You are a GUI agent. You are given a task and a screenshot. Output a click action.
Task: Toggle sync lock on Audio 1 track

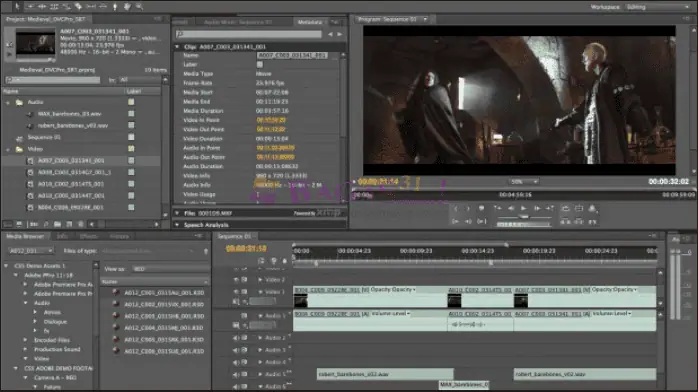pos(244,315)
